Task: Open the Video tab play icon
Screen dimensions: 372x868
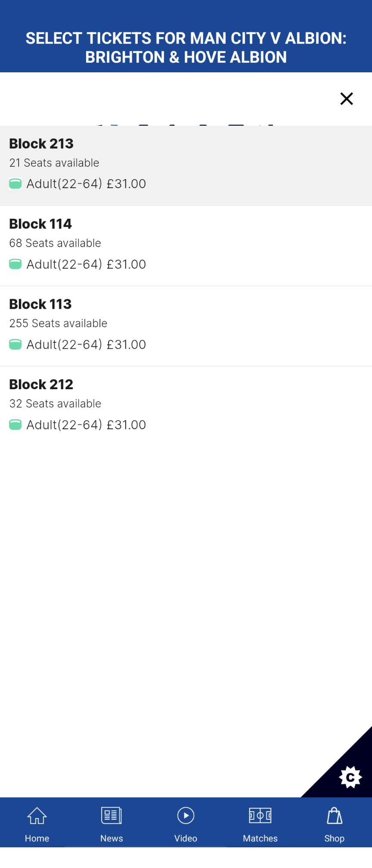Action: (x=186, y=815)
